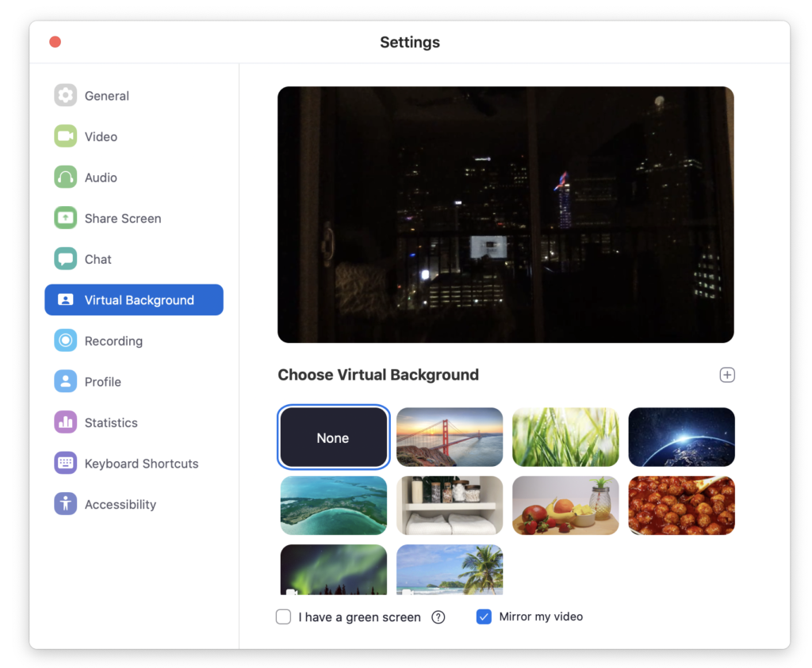Show the Statistics label
The height and width of the screenshot is (668, 812).
point(111,422)
